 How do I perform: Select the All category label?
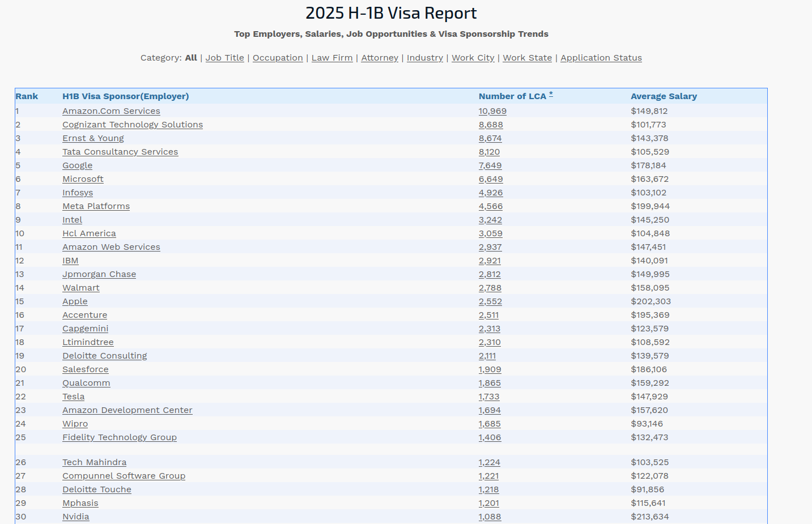(x=191, y=58)
